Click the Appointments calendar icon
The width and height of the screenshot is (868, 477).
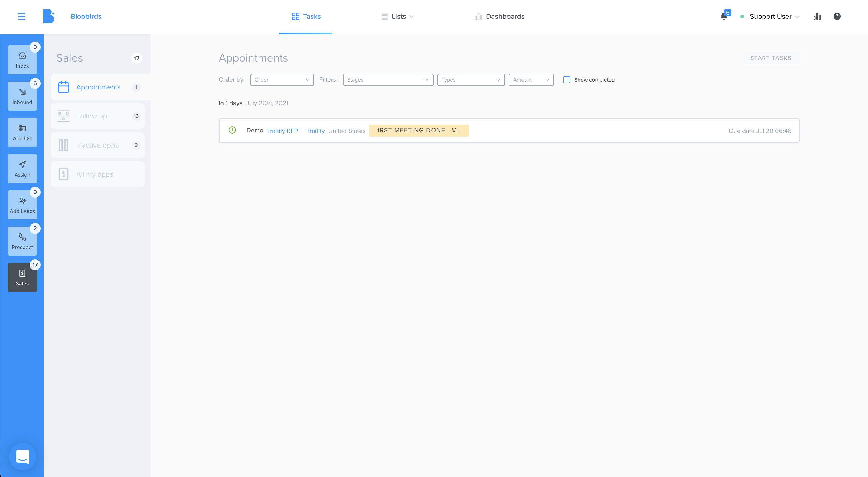point(63,87)
